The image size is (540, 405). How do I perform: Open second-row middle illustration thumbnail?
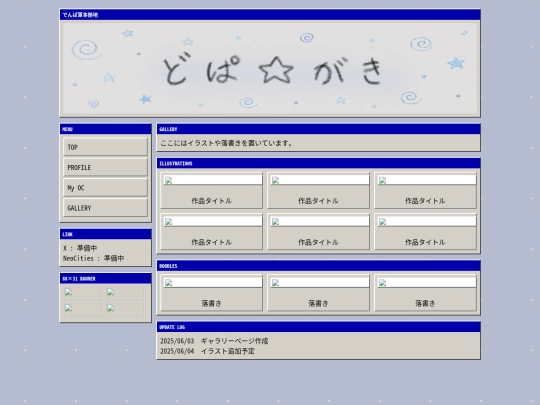[x=320, y=221]
